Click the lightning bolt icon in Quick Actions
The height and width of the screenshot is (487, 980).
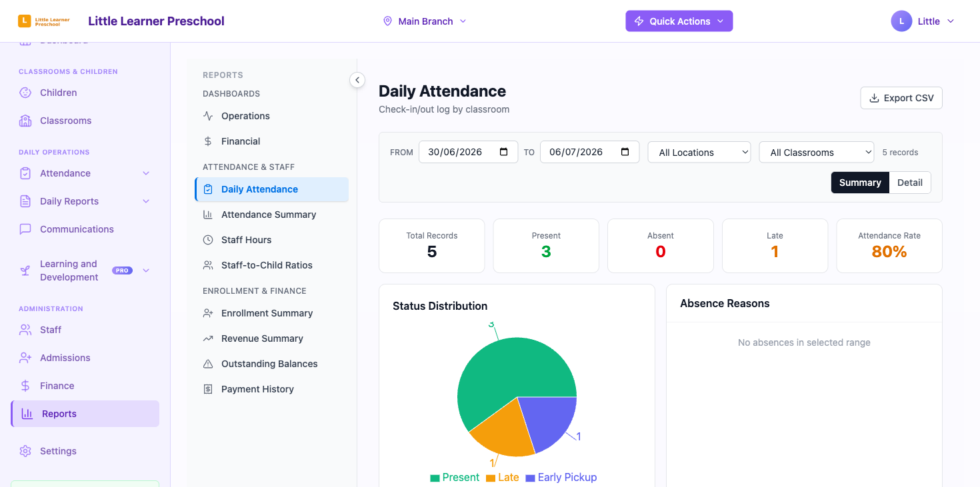click(x=639, y=21)
